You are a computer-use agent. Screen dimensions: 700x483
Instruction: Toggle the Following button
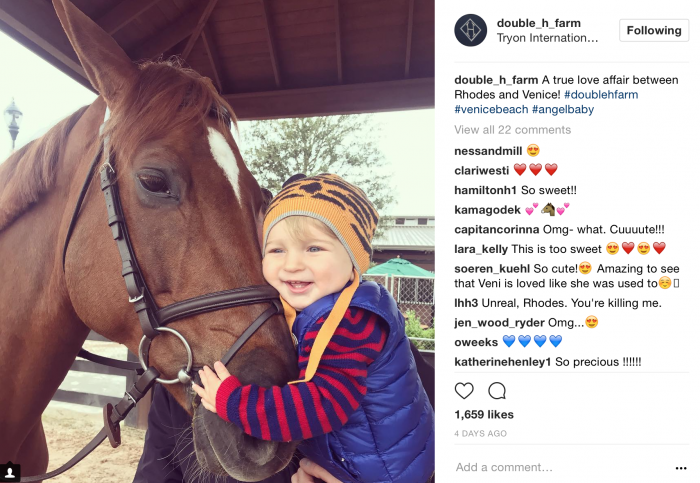654,30
